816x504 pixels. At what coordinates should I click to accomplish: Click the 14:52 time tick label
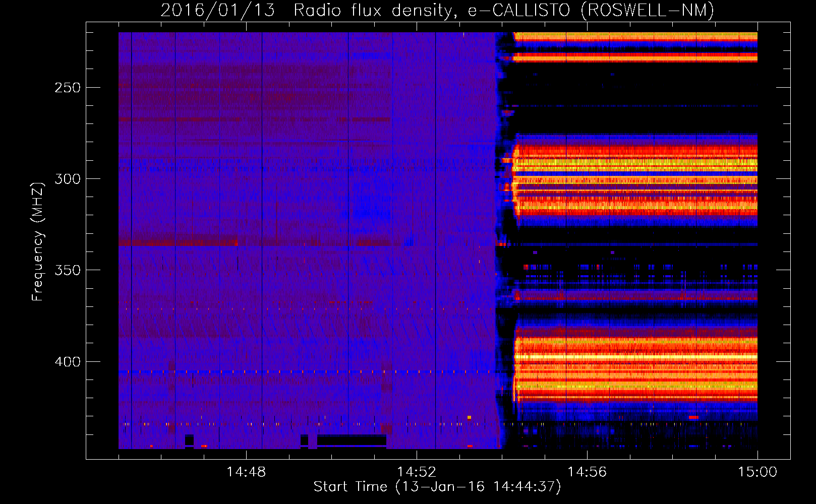click(417, 472)
